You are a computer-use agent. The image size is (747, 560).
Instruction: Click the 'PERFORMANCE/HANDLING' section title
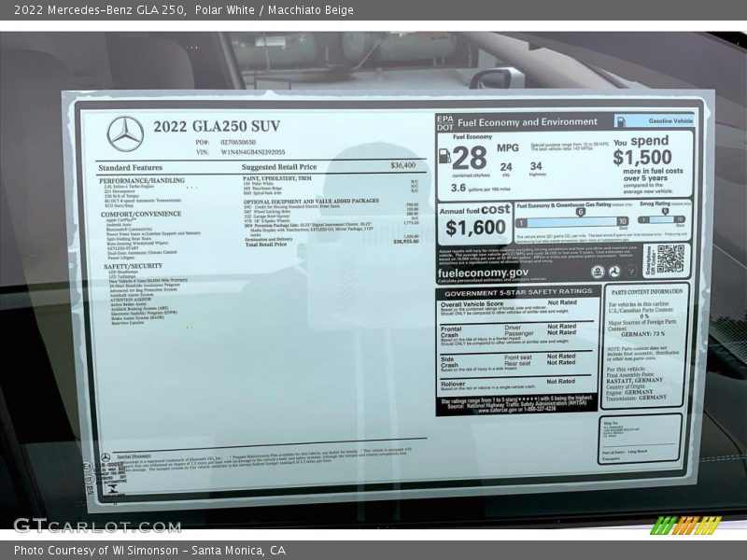[142, 180]
